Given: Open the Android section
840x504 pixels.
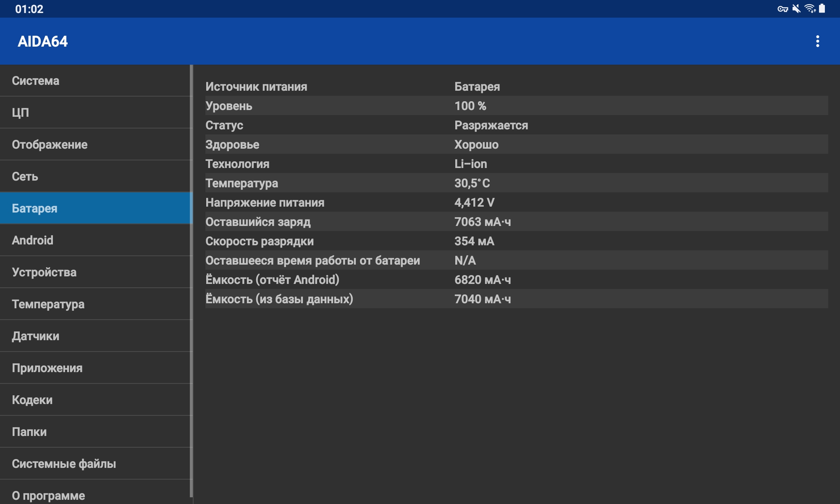Looking at the screenshot, I should 96,240.
